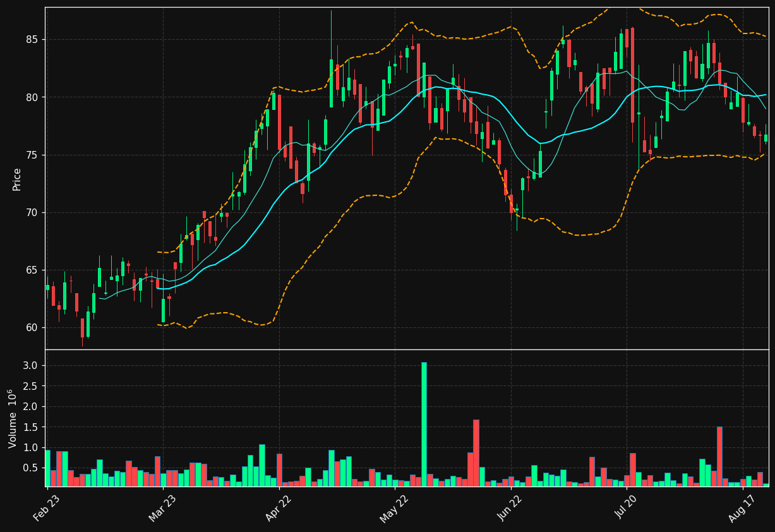This screenshot has width=775, height=532.
Task: Click the tall red volume bar near 1.7 million
Action: point(476,453)
